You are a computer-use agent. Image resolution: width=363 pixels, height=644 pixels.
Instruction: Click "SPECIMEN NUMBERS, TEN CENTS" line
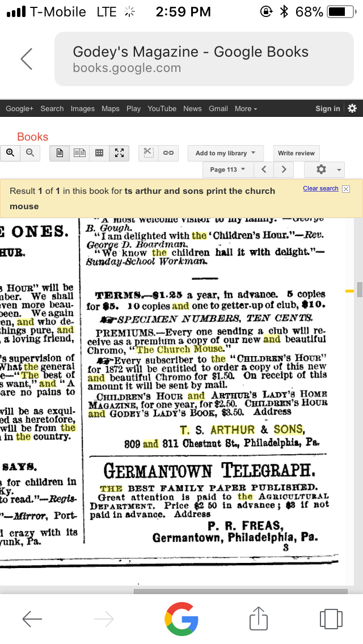[x=214, y=318]
